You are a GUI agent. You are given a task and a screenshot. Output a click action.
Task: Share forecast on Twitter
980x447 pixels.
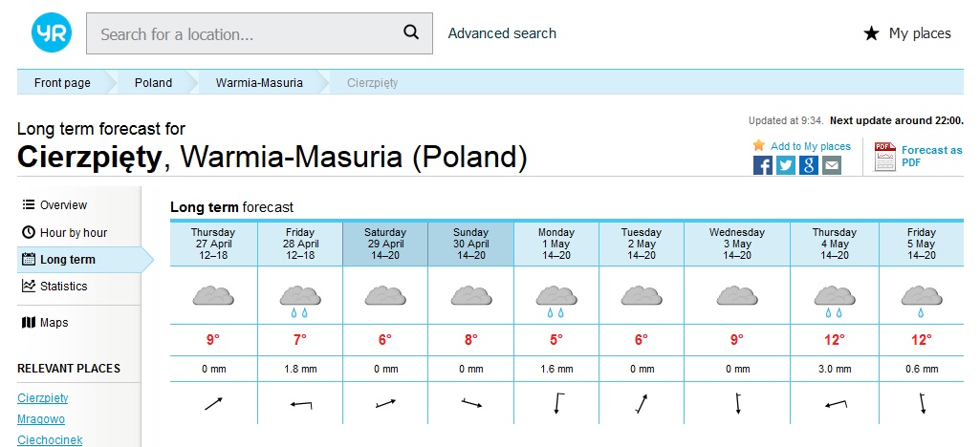point(786,165)
